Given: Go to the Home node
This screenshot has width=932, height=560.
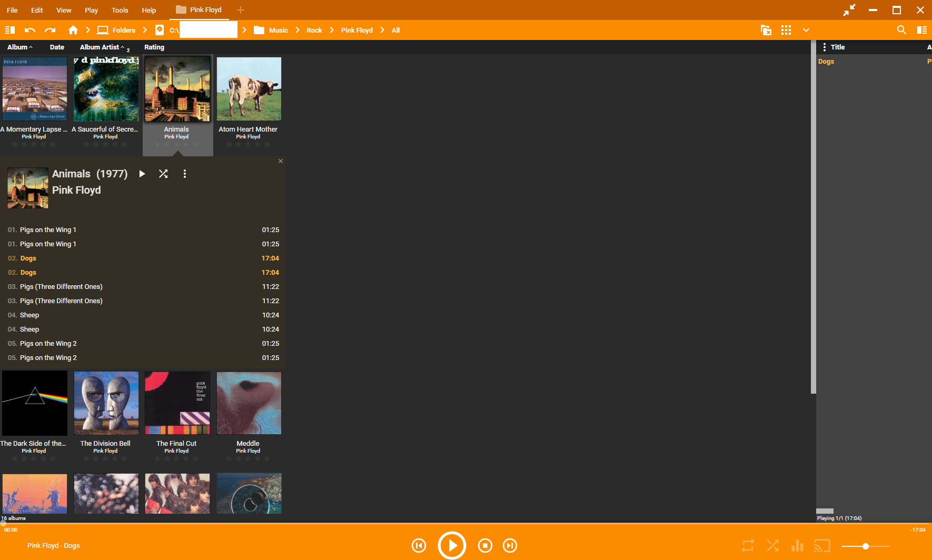Looking at the screenshot, I should coord(73,30).
